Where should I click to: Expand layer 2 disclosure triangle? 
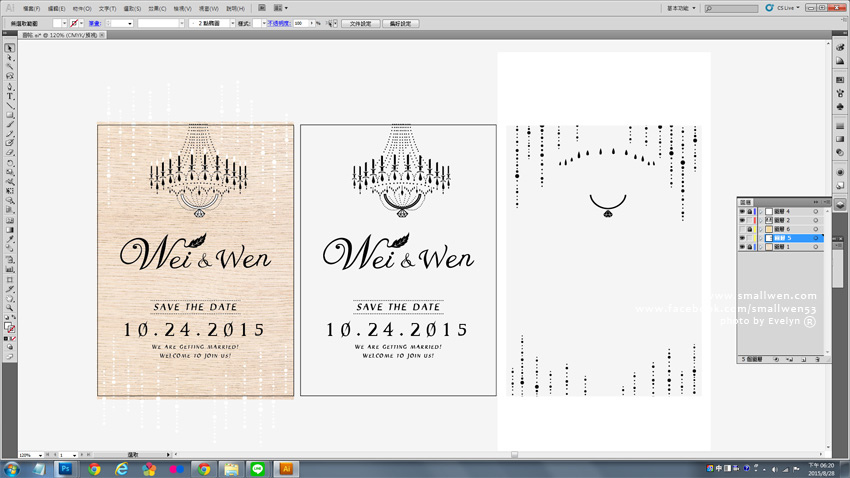pos(761,221)
